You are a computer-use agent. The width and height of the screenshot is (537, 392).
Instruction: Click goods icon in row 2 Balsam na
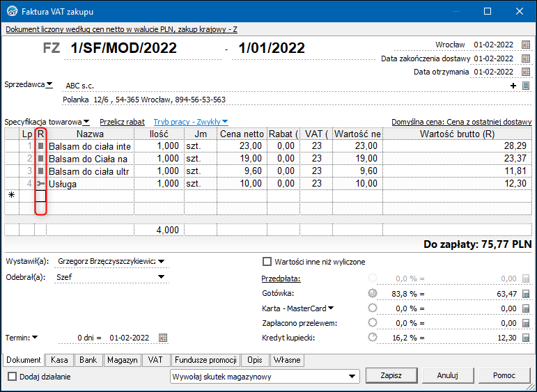(x=41, y=159)
